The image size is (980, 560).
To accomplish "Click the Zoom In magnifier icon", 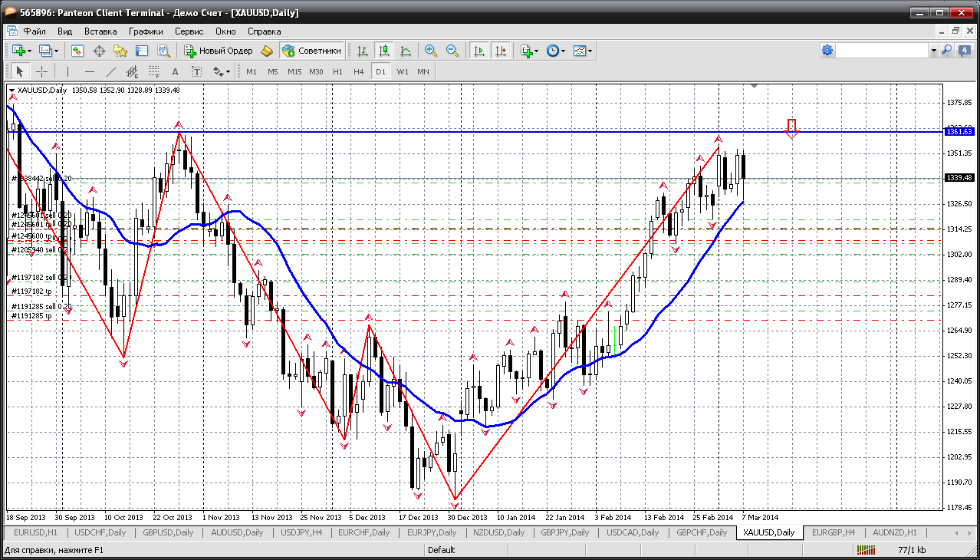I will click(x=431, y=51).
